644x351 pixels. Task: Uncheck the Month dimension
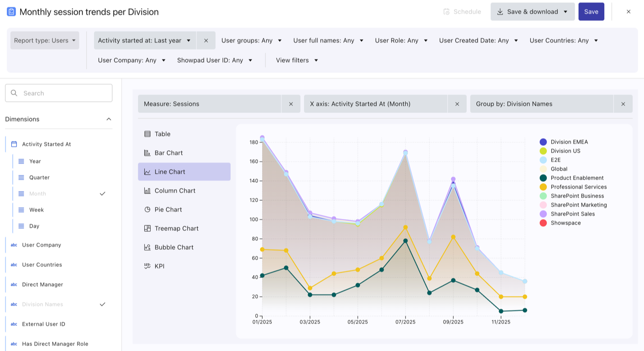tap(102, 194)
